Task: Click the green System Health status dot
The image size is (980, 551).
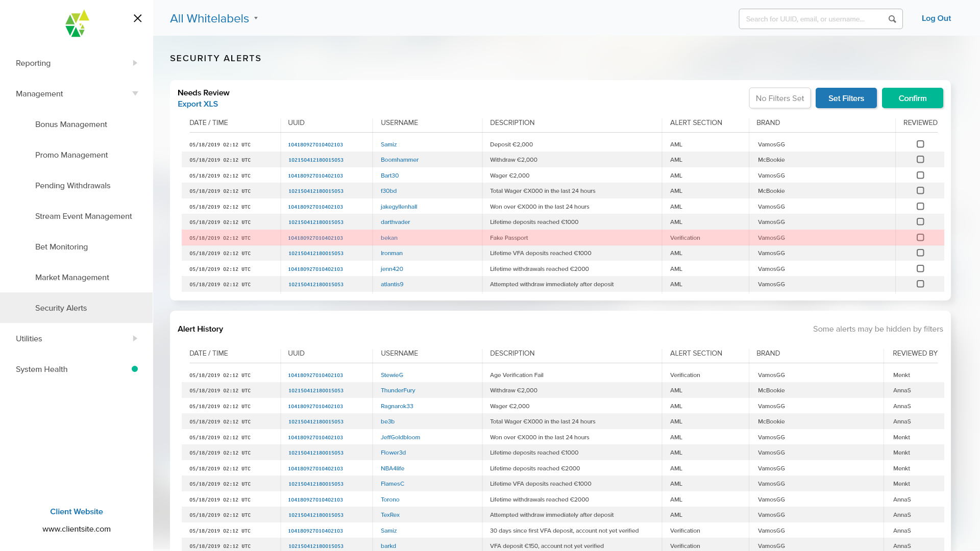Action: [x=135, y=369]
